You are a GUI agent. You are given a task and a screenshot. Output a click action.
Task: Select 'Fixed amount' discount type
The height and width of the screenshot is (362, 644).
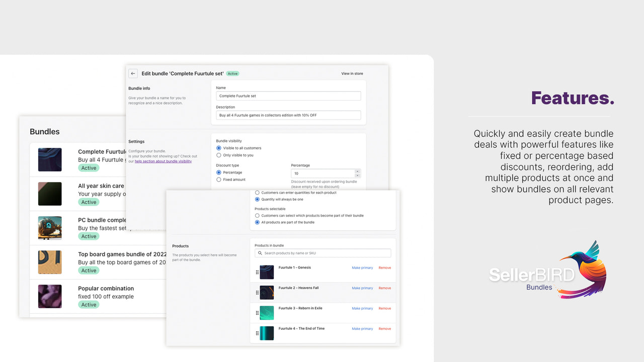(219, 179)
